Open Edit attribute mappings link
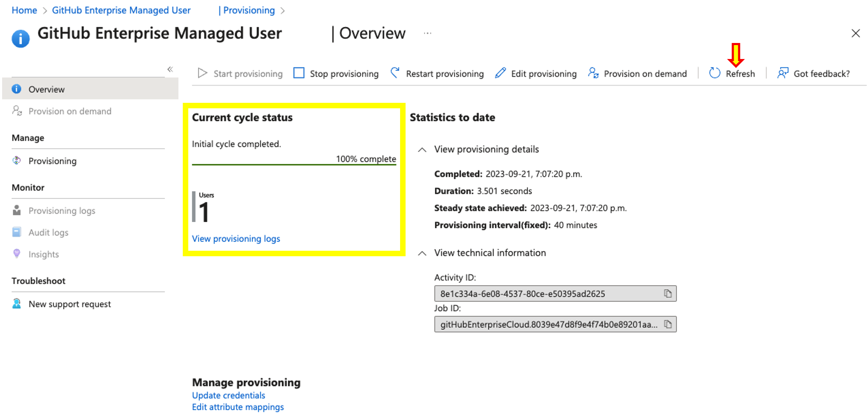Image resolution: width=868 pixels, height=413 pixels. pos(238,407)
